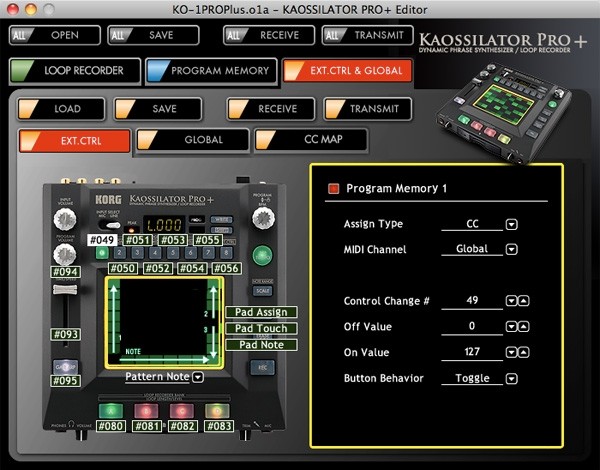
Task: Toggle the red Program Memory 1 indicator
Action: (334, 188)
